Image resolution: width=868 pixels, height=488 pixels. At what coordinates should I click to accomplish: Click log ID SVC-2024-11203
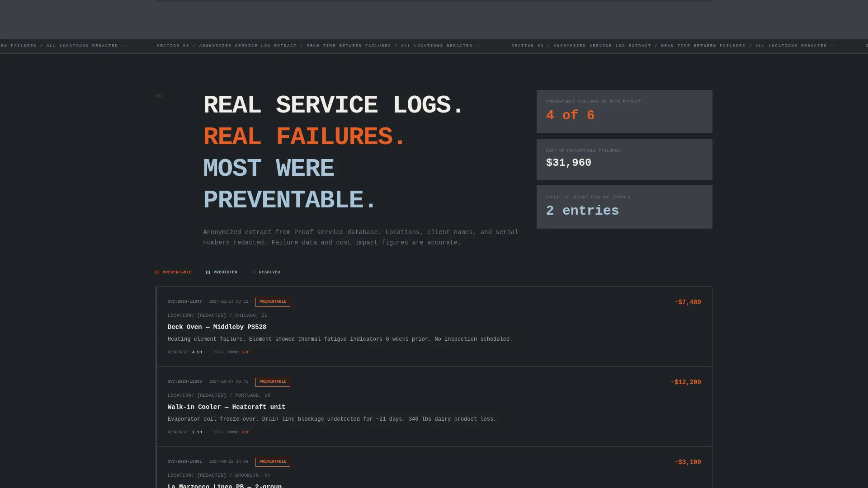click(185, 382)
